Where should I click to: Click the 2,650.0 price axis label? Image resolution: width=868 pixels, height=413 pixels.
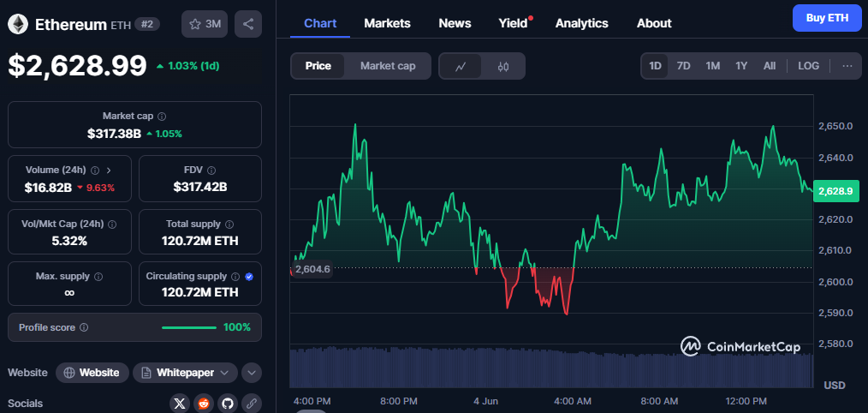(835, 126)
